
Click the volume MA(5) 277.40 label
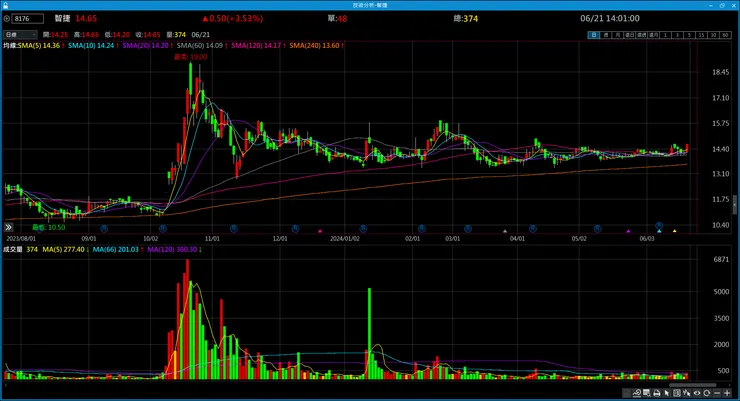66,250
